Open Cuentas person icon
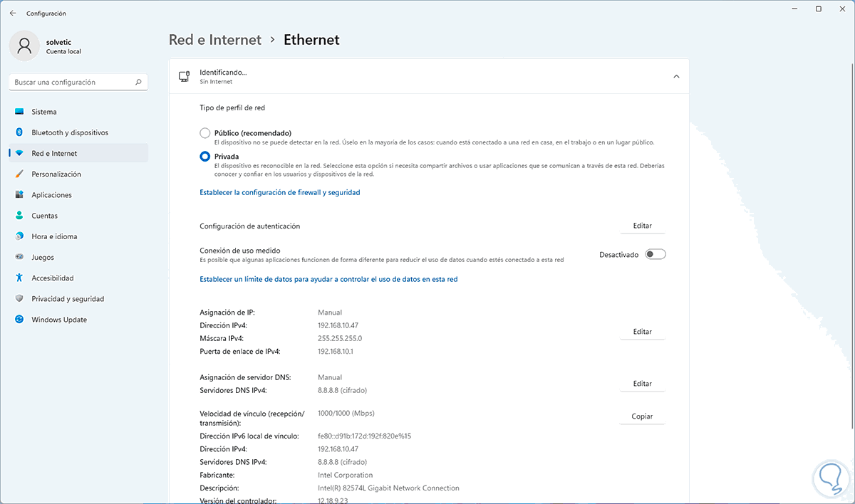The height and width of the screenshot is (504, 855). [19, 216]
